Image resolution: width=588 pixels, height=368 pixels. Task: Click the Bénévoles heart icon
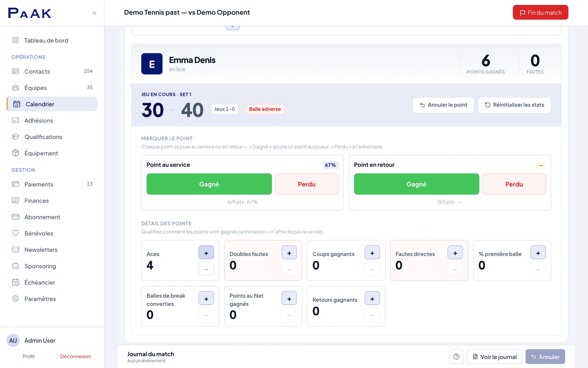[x=15, y=233]
